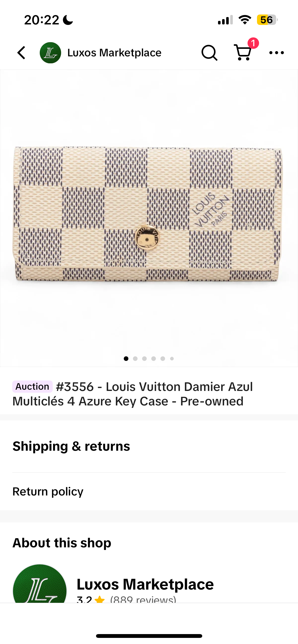
Task: Open the Luxos Marketplace round logo in header
Action: (x=50, y=53)
